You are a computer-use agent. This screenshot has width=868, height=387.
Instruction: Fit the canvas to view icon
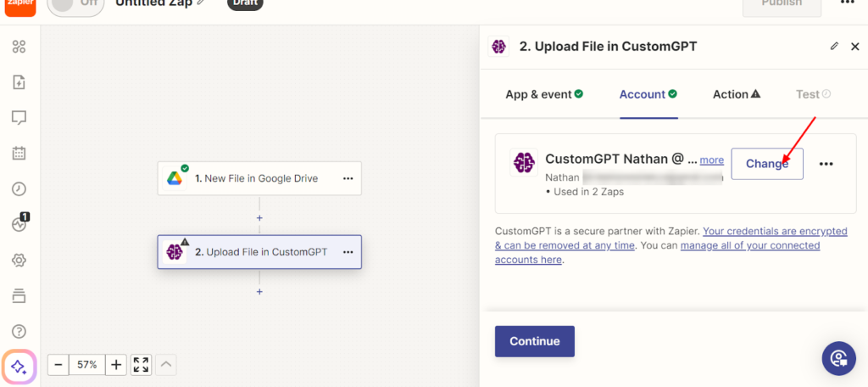(142, 365)
